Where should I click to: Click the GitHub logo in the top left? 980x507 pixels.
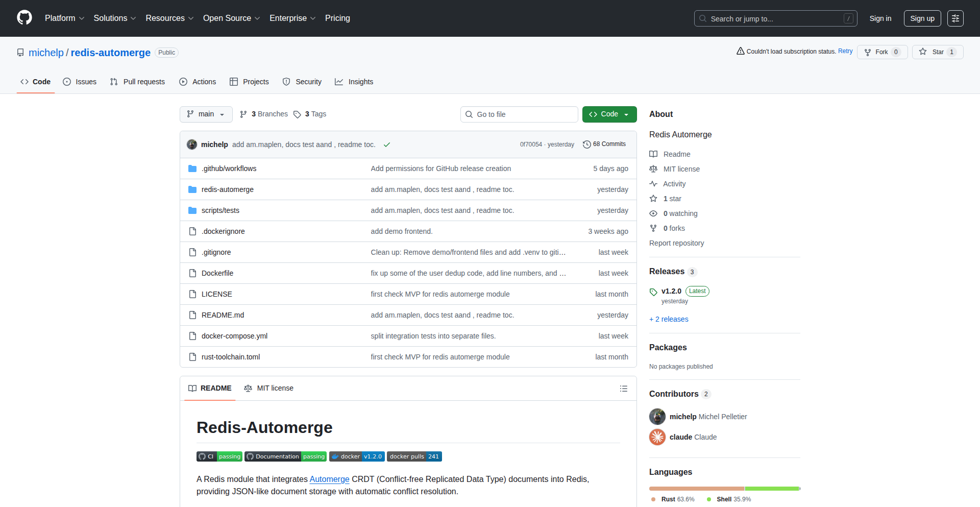tap(23, 18)
